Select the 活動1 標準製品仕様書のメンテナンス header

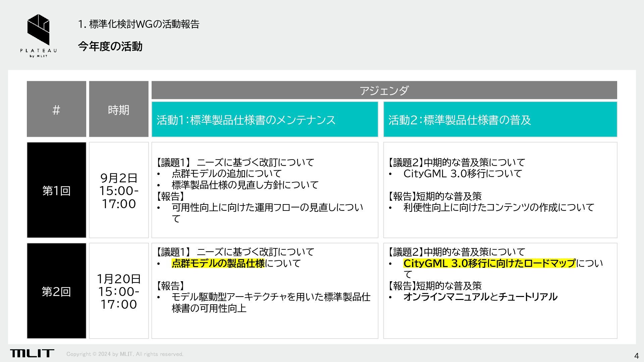point(265,120)
